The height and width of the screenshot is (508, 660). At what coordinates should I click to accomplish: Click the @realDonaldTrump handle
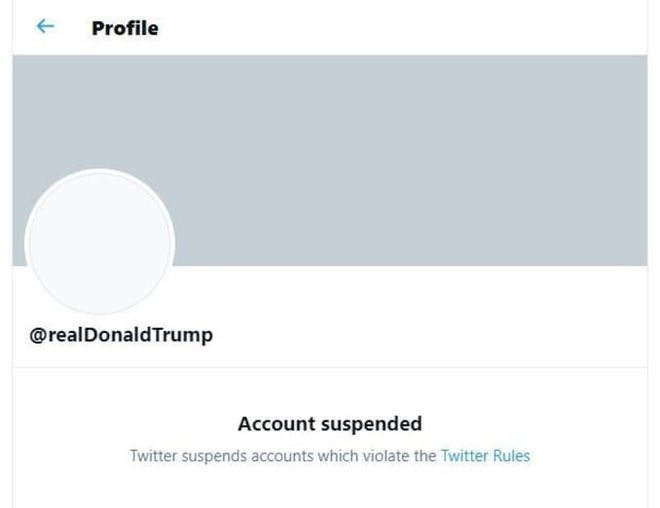click(121, 335)
